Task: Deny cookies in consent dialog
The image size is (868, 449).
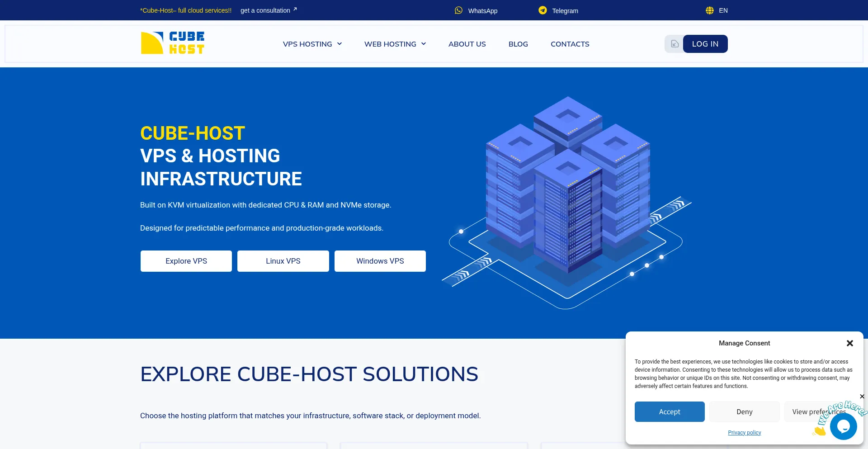Action: (744, 411)
